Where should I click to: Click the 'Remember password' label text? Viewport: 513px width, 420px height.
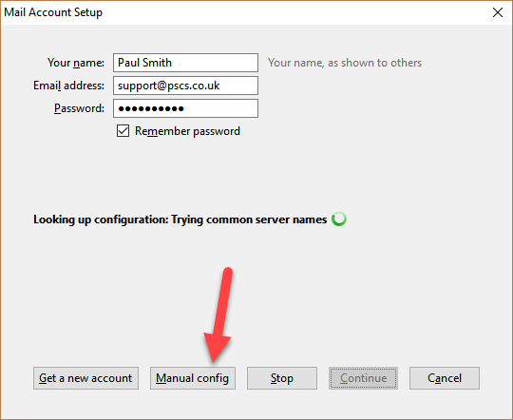tap(187, 131)
